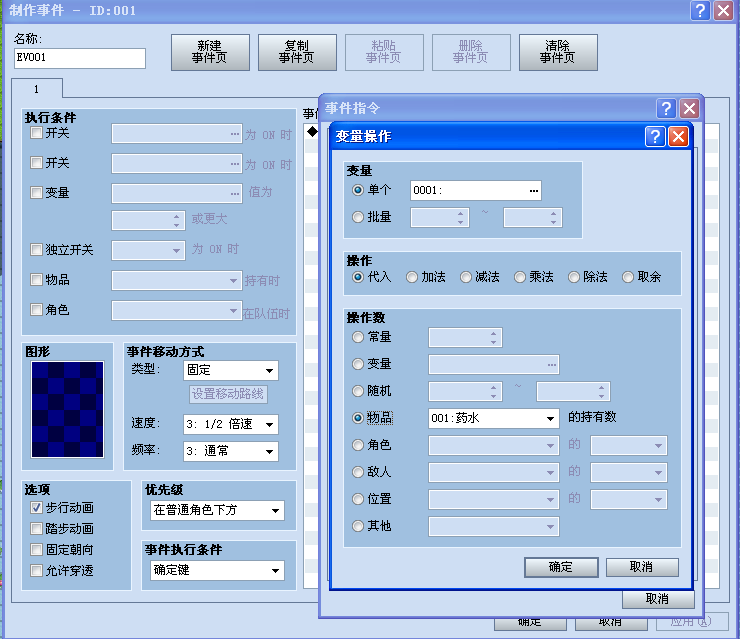
Task: Open help in 事件指令 window
Action: coord(666,109)
